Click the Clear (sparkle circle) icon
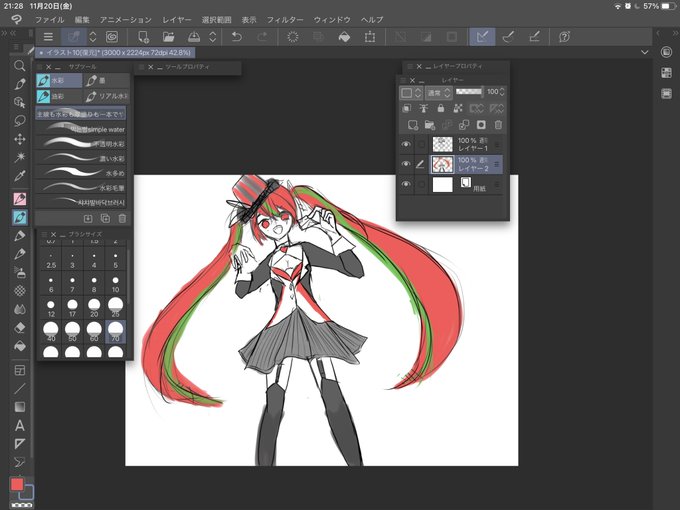 [x=293, y=37]
